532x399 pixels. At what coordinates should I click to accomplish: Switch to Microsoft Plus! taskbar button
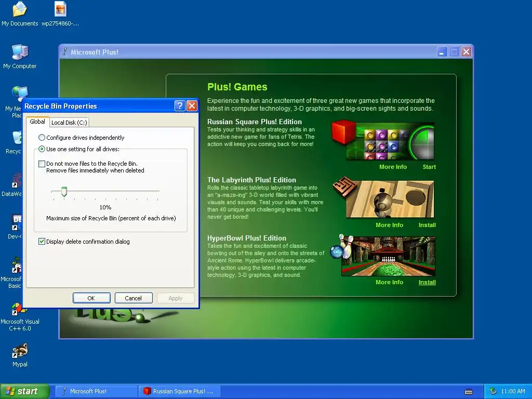(96, 391)
